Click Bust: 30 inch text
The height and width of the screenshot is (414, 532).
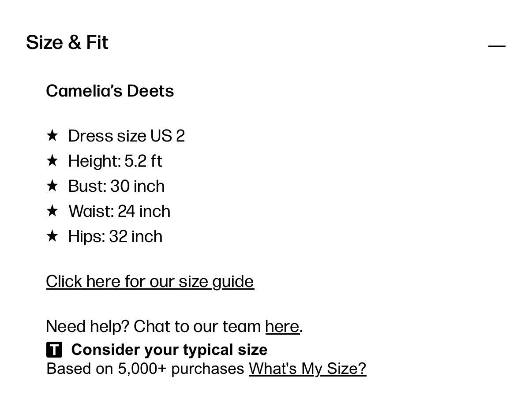pyautogui.click(x=116, y=186)
